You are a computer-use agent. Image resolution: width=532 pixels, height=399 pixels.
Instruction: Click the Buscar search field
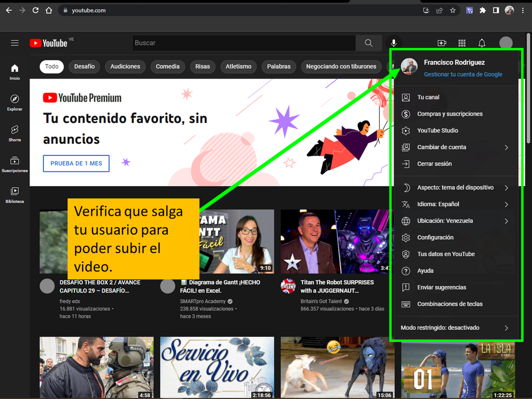(244, 43)
